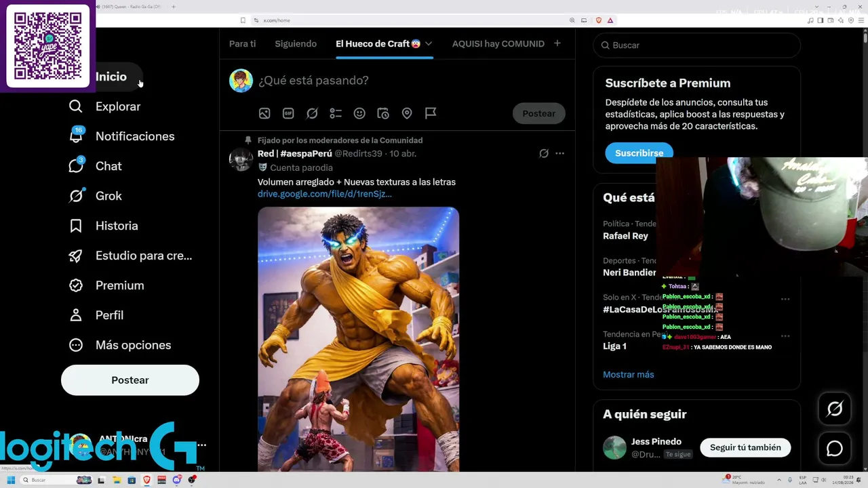Go to Perfil in the sidebar
Image resolution: width=868 pixels, height=488 pixels.
coord(96,315)
